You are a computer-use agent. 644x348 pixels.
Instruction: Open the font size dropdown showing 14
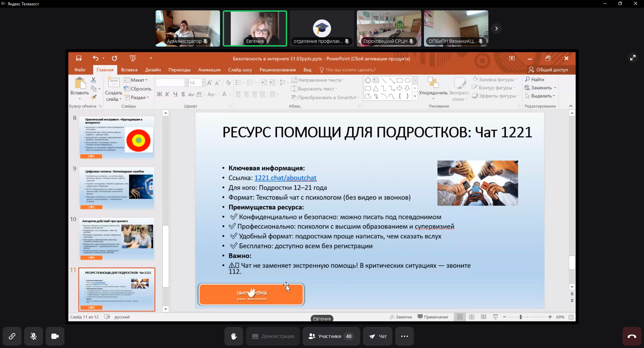tap(203, 83)
